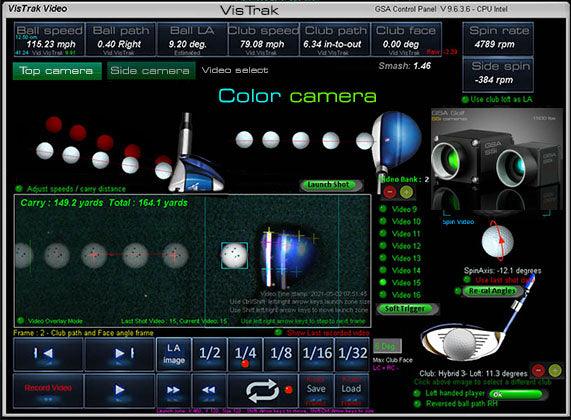Rewind the video
The width and height of the screenshot is (571, 420).
[x=209, y=389]
